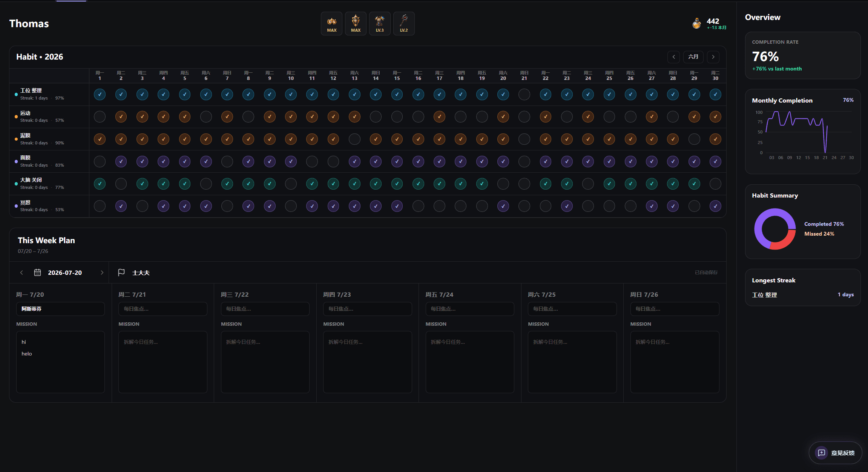868x472 pixels.
Task: Click the 大脑 关闭 habit name
Action: coord(31,180)
